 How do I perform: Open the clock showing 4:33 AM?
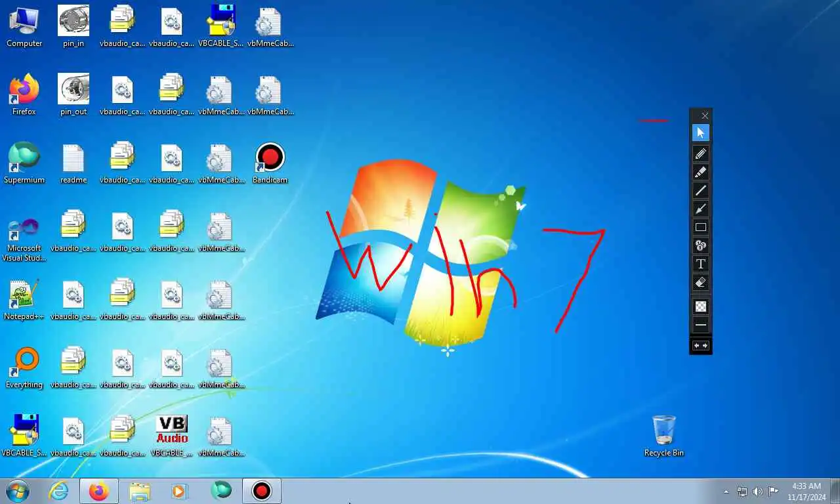point(807,492)
